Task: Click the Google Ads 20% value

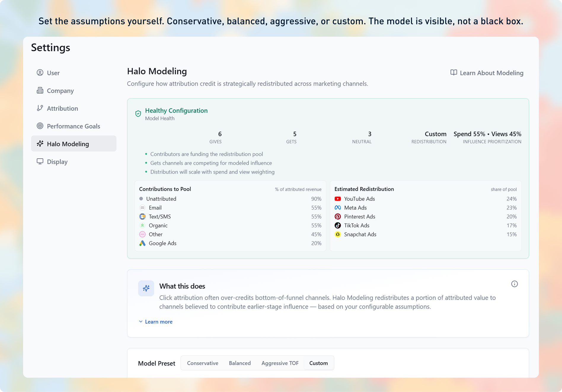Action: (x=316, y=243)
